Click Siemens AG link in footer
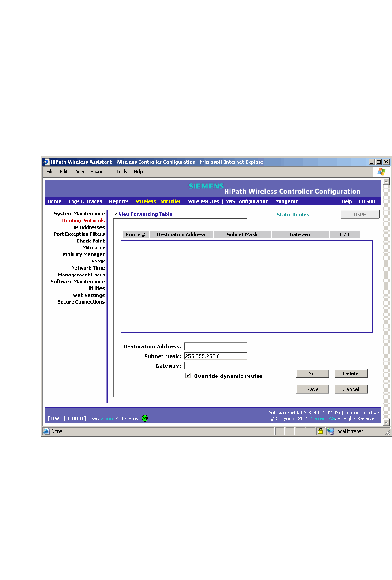Screen dimensions: 392x580 [x=323, y=418]
